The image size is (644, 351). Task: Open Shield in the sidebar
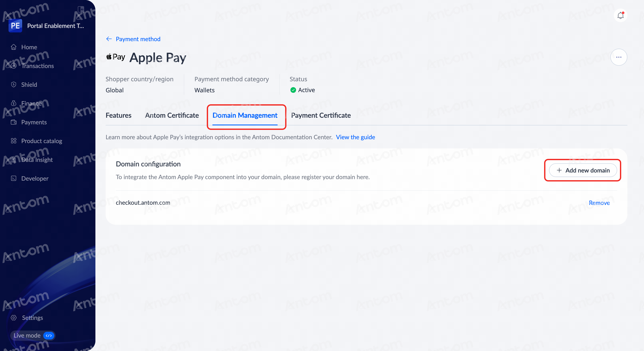click(x=29, y=85)
